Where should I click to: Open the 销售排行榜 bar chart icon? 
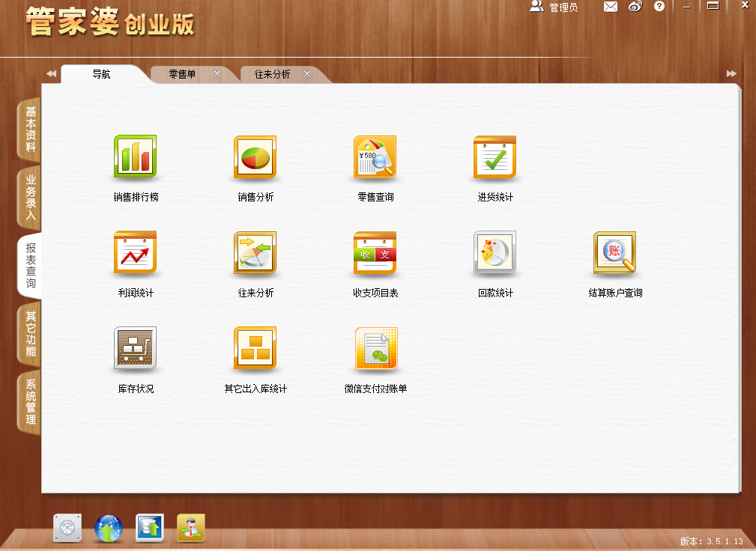(x=135, y=156)
